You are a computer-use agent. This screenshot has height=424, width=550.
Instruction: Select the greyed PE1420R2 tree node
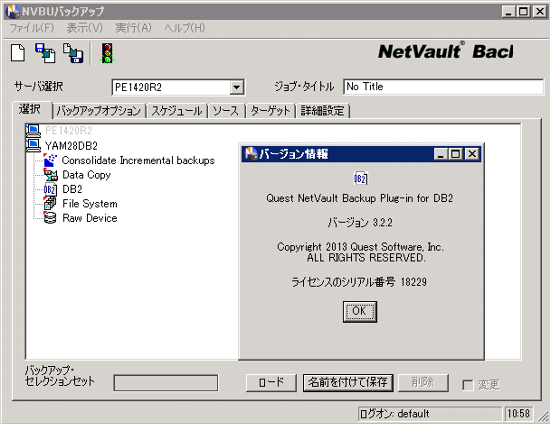pos(69,131)
